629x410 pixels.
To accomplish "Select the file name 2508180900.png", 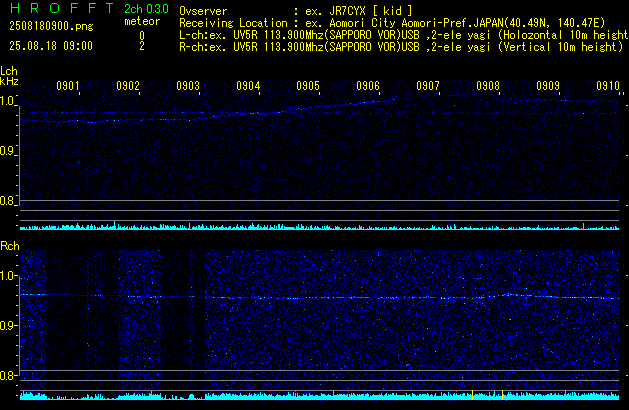I will [51, 26].
